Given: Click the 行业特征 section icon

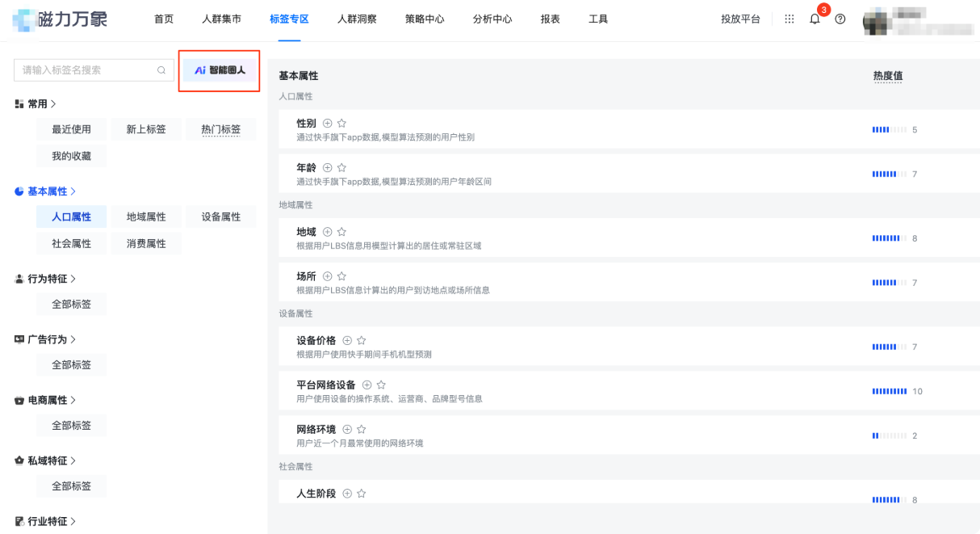Looking at the screenshot, I should 19,521.
